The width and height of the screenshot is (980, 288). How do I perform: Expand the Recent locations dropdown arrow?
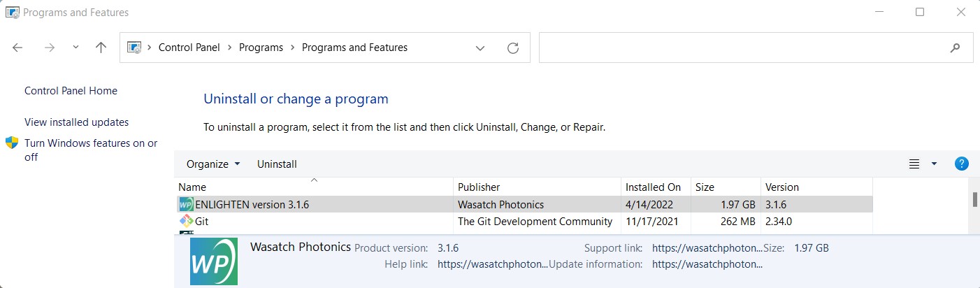[75, 48]
